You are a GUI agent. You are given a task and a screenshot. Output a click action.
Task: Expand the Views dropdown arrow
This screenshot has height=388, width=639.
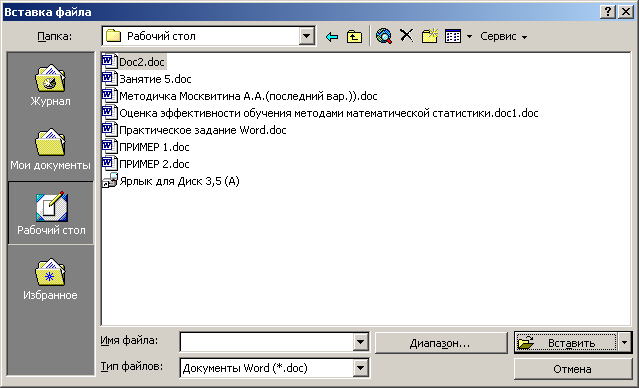(x=469, y=37)
